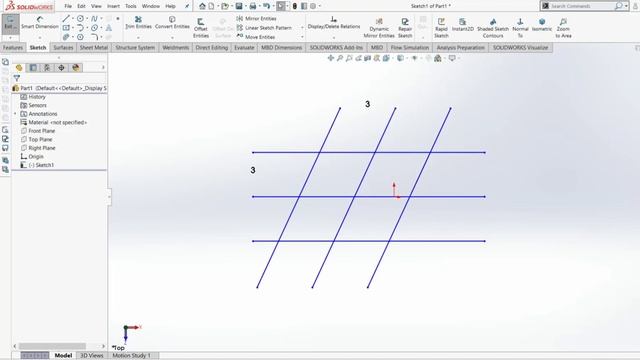Open the Tools menu

[x=131, y=6]
